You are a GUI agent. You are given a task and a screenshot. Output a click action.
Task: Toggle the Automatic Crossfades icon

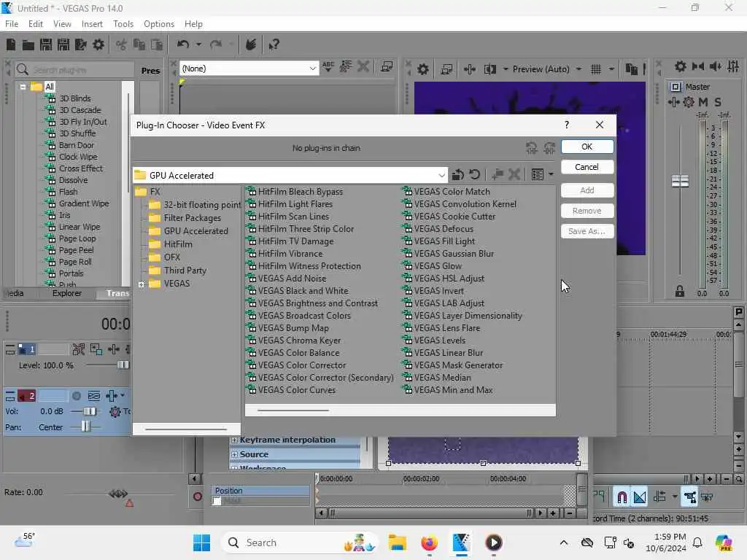pyautogui.click(x=640, y=497)
